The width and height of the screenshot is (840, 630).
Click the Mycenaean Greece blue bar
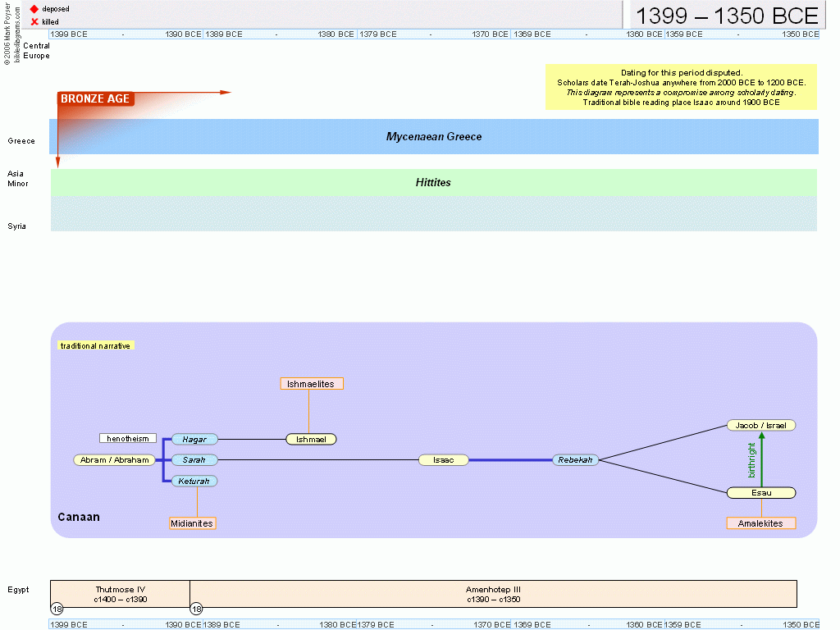pyautogui.click(x=434, y=137)
